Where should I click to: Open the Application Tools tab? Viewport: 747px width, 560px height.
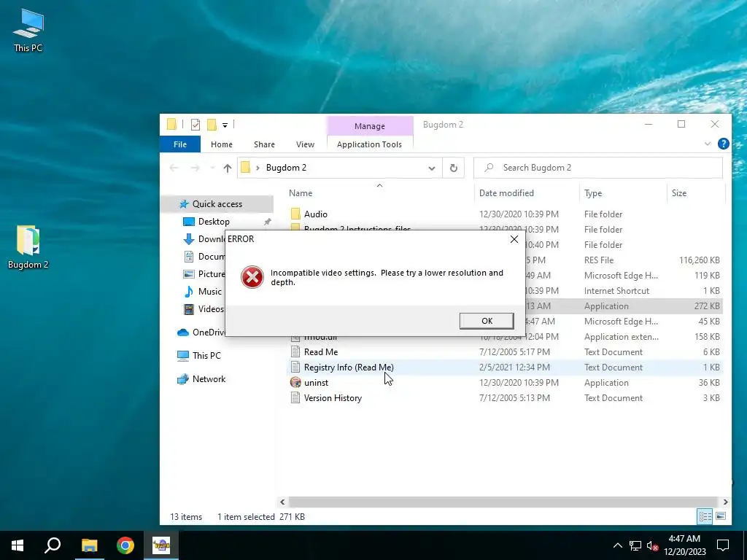coord(369,144)
